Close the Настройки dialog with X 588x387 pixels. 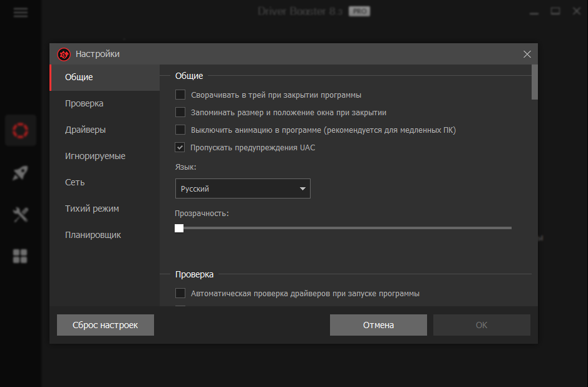527,54
